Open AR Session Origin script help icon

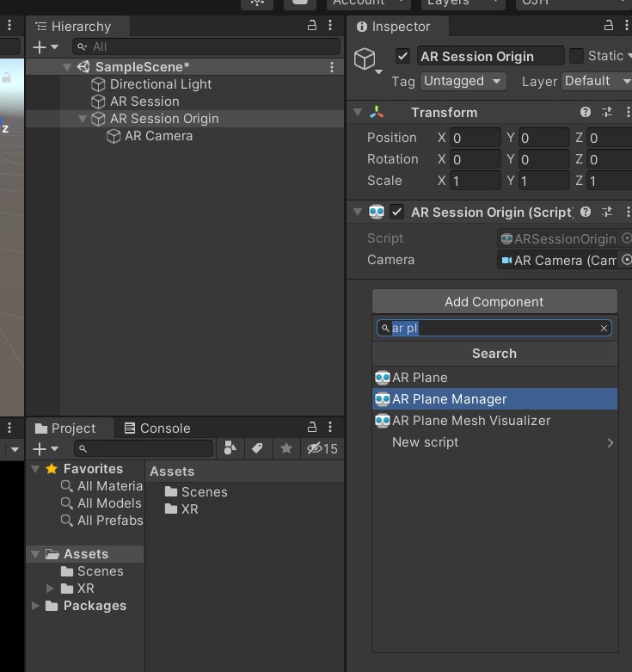point(586,212)
